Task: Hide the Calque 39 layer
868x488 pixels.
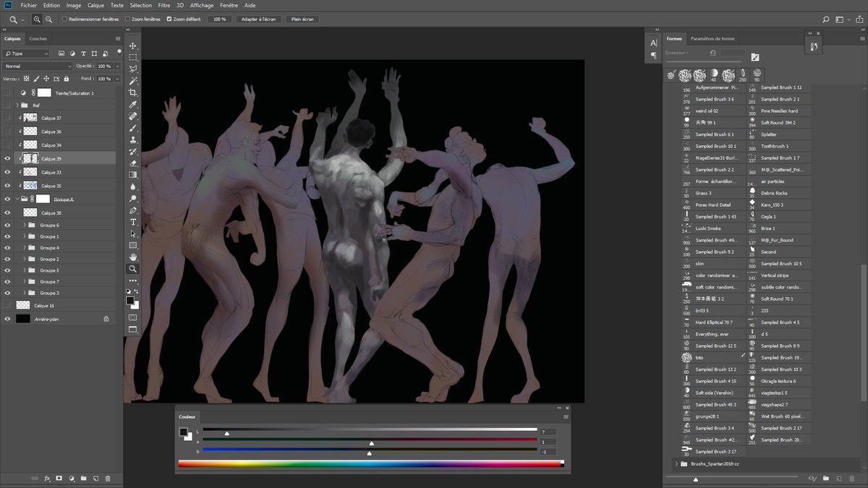Action: 7,158
